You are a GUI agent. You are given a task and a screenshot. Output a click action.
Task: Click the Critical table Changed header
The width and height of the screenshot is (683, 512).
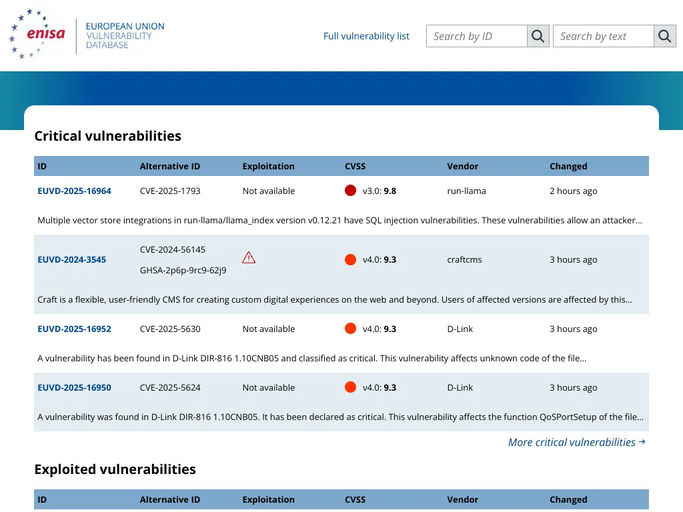tap(568, 166)
